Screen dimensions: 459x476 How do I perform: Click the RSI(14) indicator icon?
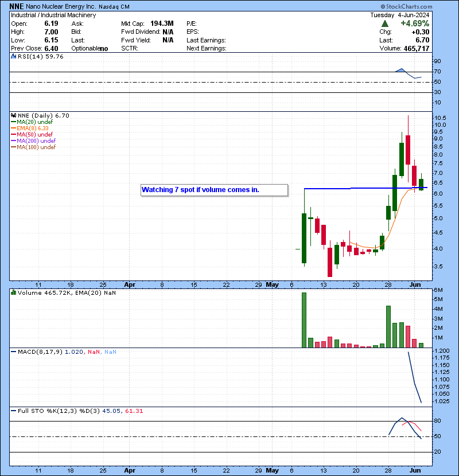pyautogui.click(x=13, y=57)
